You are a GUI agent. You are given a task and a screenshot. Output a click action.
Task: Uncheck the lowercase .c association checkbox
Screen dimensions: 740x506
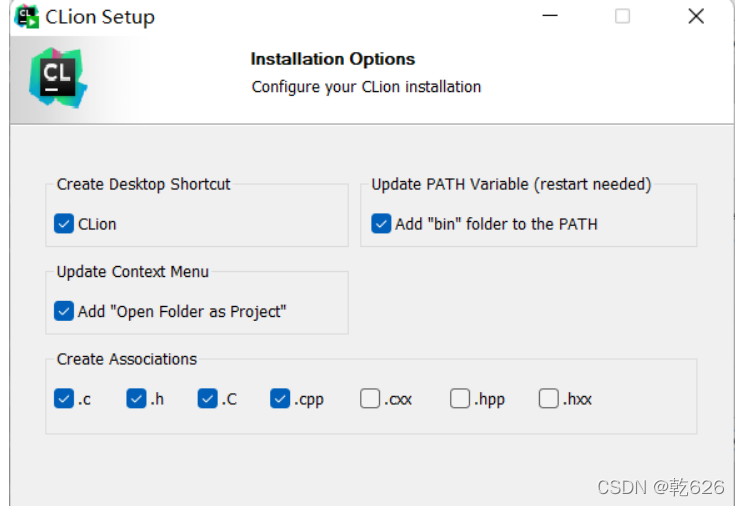[65, 399]
